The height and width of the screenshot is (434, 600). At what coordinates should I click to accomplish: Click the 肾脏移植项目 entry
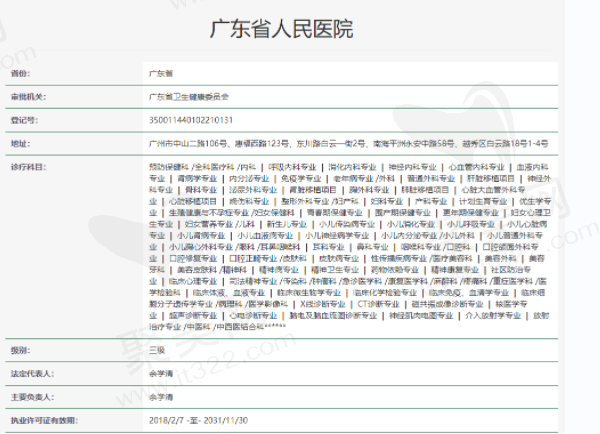(x=313, y=190)
